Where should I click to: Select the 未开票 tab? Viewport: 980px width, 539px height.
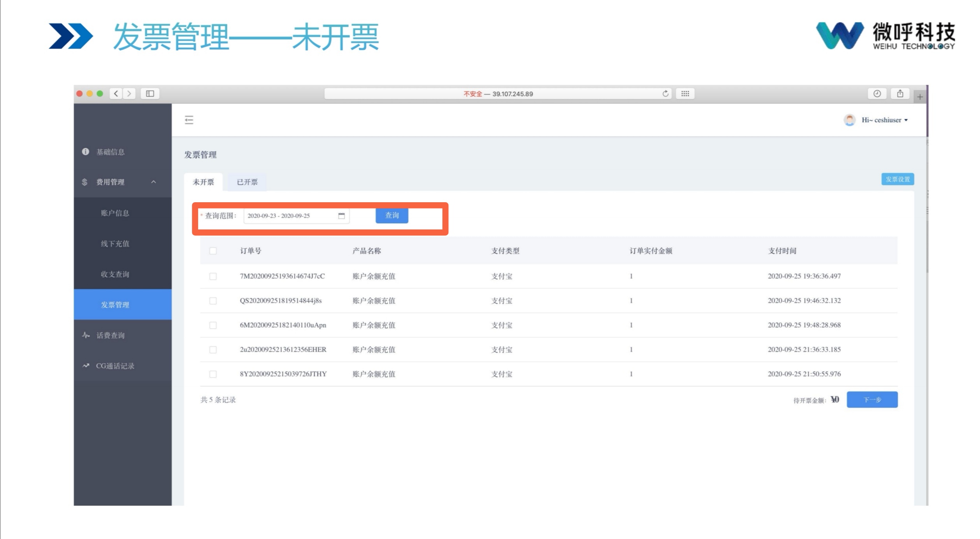pos(203,182)
